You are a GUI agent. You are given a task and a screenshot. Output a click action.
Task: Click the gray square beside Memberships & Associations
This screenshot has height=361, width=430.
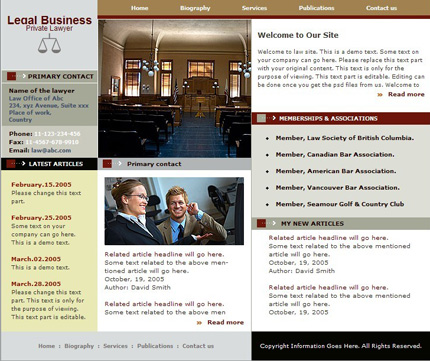[262, 118]
